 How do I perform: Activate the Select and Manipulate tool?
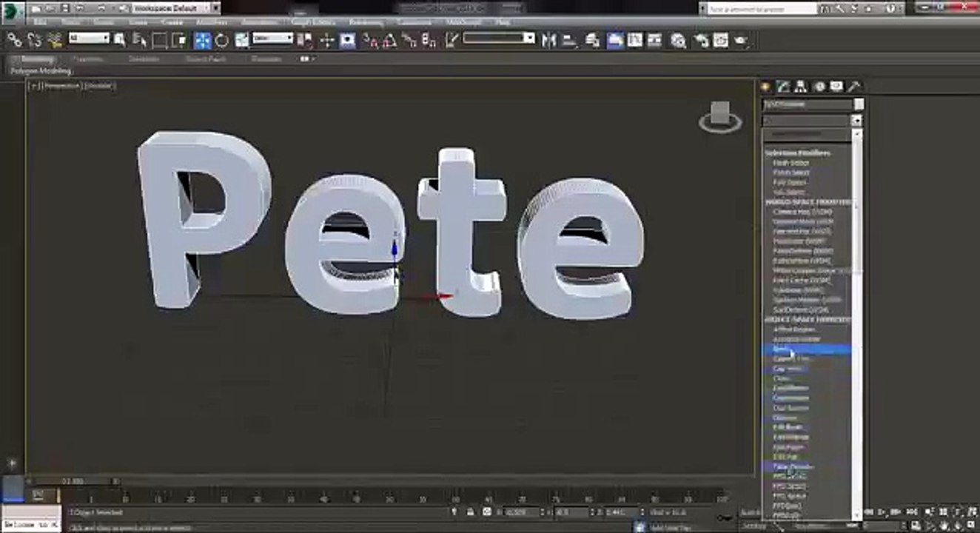[x=327, y=40]
